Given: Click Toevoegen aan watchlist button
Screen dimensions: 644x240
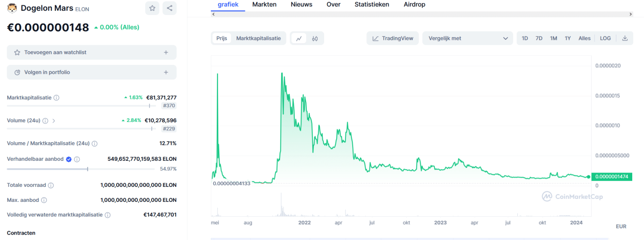Looking at the screenshot, I should click(91, 52).
